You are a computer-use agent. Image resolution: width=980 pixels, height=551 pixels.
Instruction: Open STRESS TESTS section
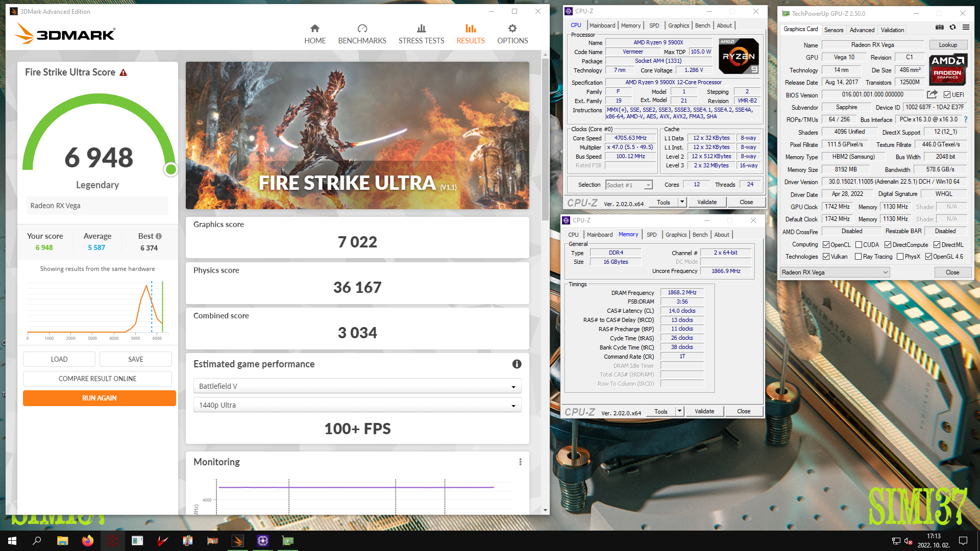click(421, 34)
